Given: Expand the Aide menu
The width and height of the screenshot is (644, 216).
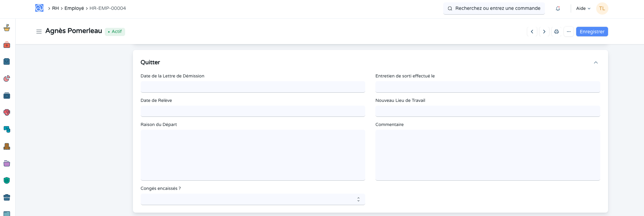Looking at the screenshot, I should point(583,8).
